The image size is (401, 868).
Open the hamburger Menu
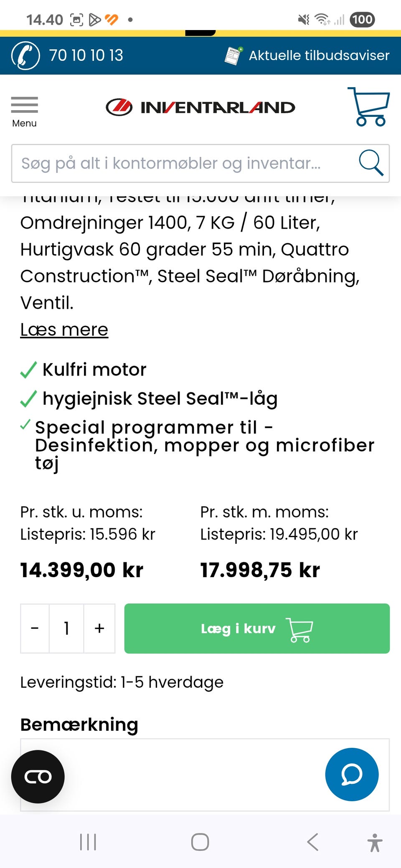click(24, 111)
